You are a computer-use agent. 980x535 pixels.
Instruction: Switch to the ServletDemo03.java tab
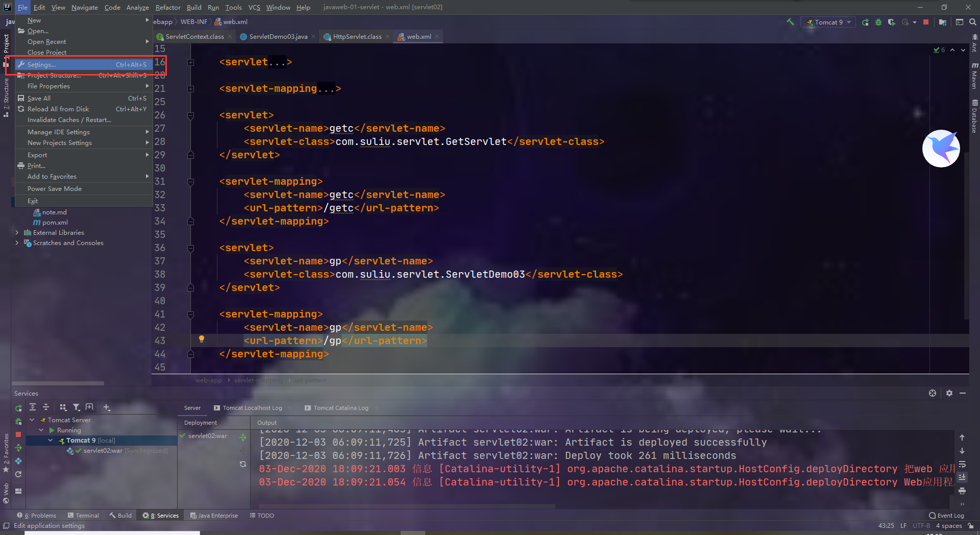(278, 37)
